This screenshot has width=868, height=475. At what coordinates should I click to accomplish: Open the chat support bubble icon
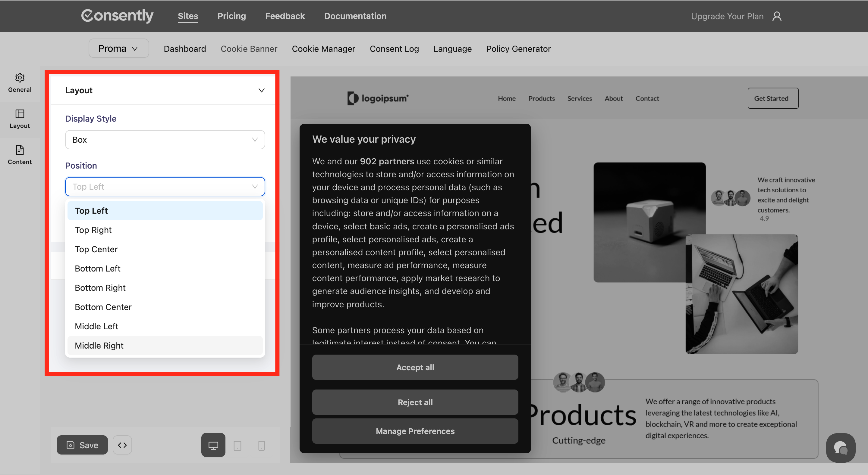(840, 448)
